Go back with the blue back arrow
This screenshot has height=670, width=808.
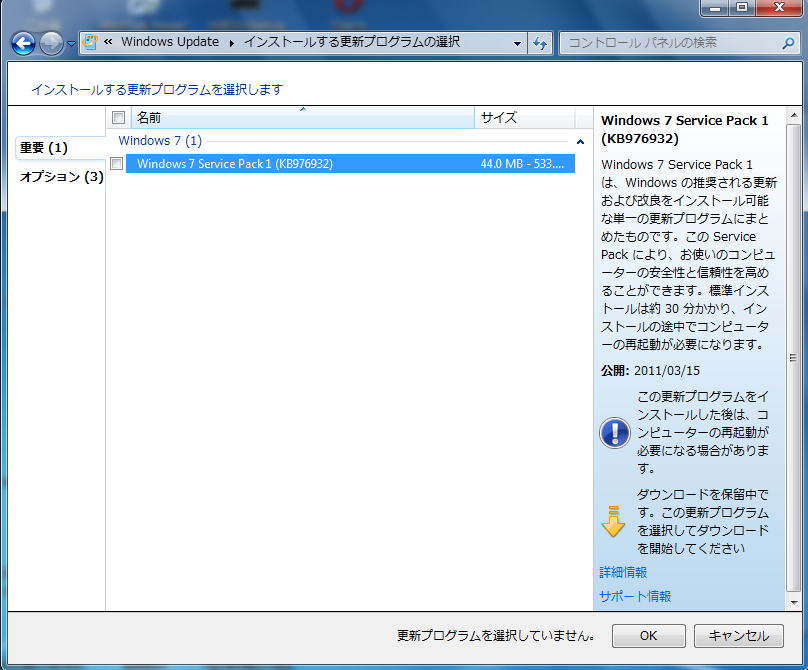[24, 43]
